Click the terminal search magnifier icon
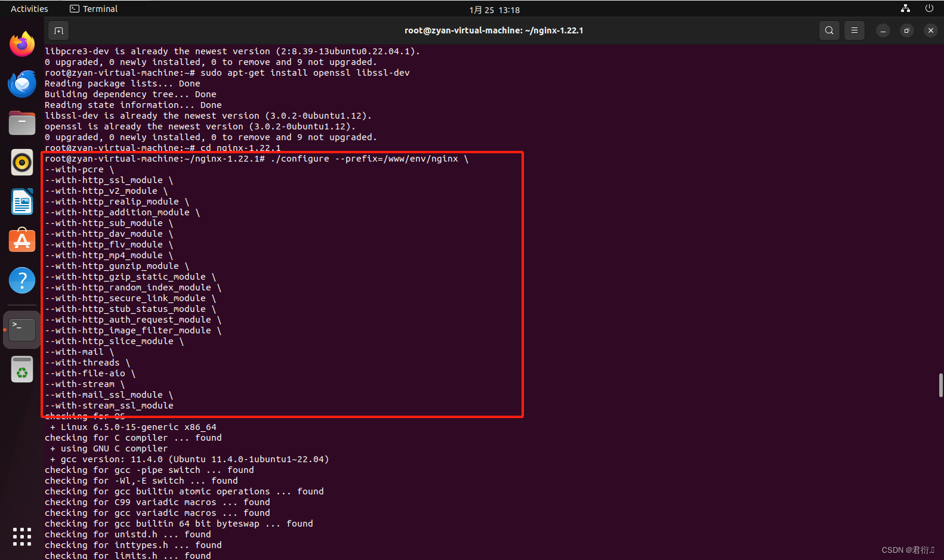Image resolution: width=944 pixels, height=560 pixels. [x=829, y=30]
